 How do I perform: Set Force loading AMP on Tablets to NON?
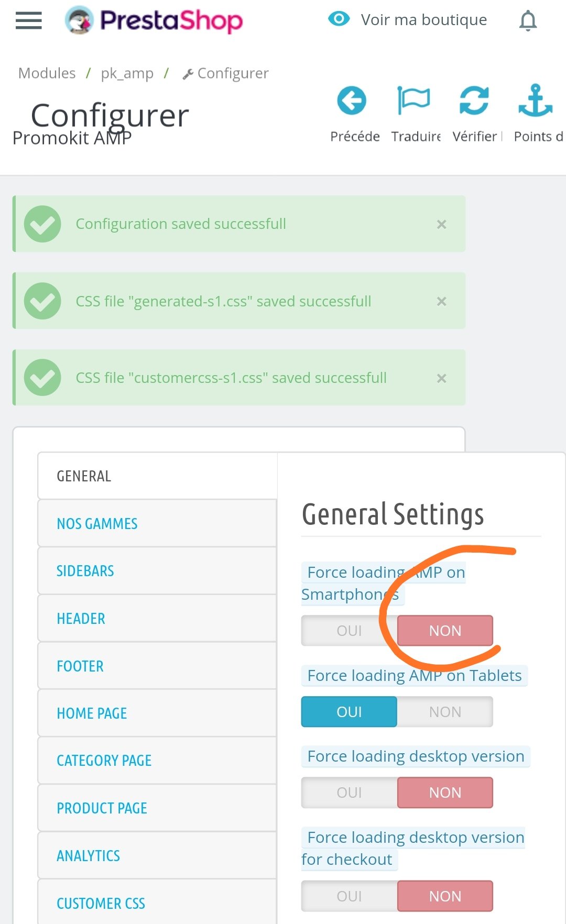[x=445, y=712]
